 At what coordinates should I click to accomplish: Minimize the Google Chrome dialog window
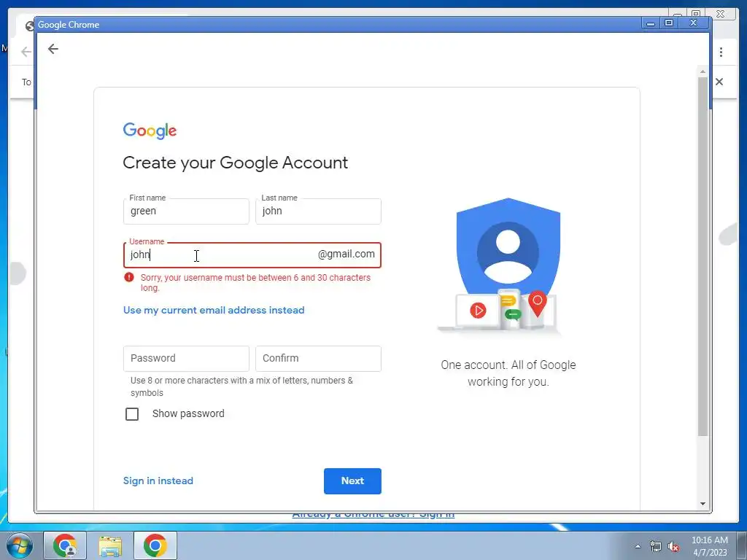coord(650,23)
